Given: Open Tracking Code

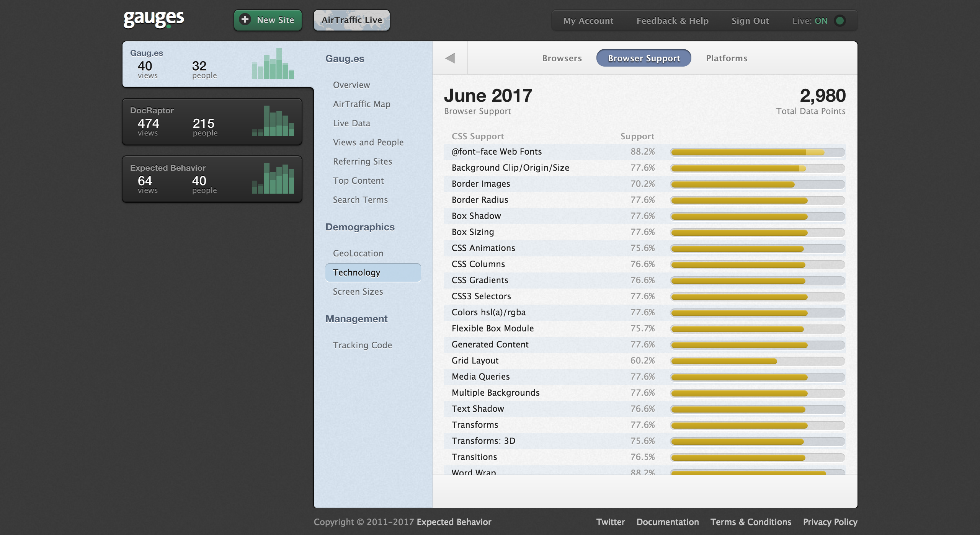Looking at the screenshot, I should tap(362, 345).
